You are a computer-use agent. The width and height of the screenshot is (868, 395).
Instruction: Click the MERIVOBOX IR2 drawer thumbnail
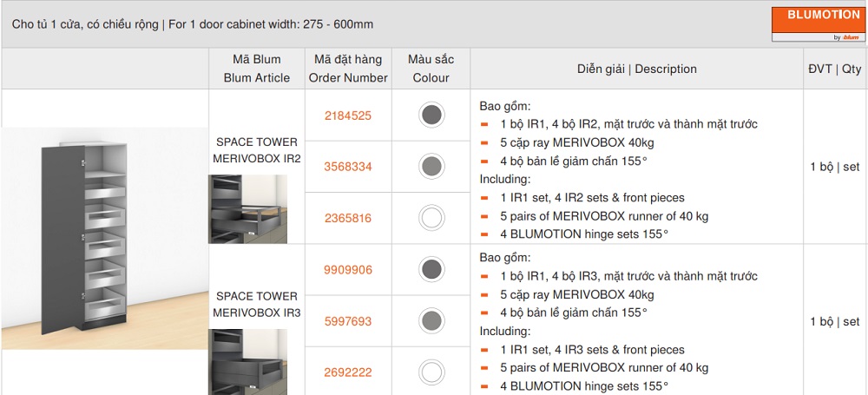(247, 209)
